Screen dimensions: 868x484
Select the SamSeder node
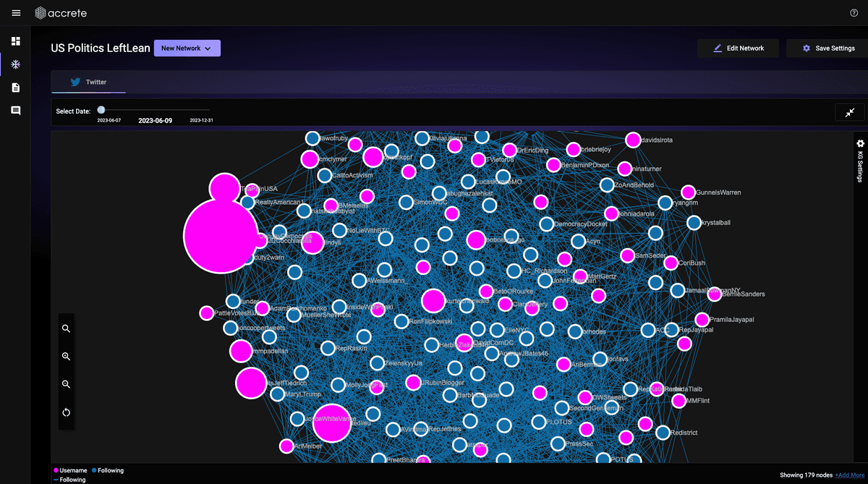pos(627,255)
